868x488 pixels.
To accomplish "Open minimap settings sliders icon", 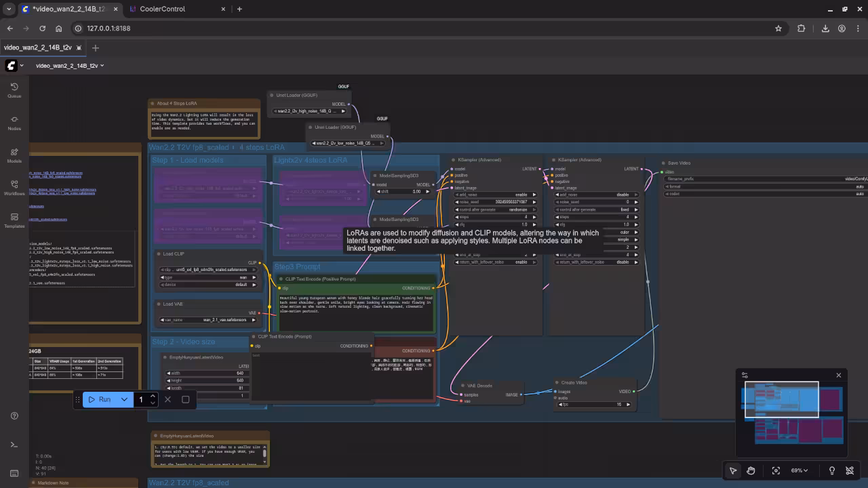I will pyautogui.click(x=745, y=375).
